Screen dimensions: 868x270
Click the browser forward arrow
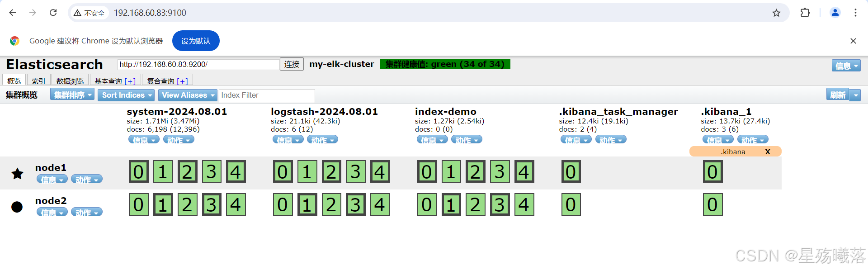coord(33,13)
